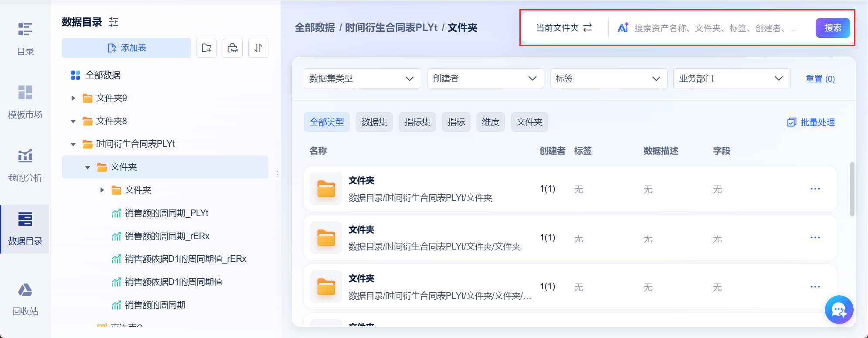This screenshot has height=338, width=868.
Task: Toggle the 当前文件夹 search scope switch
Action: pyautogui.click(x=564, y=28)
